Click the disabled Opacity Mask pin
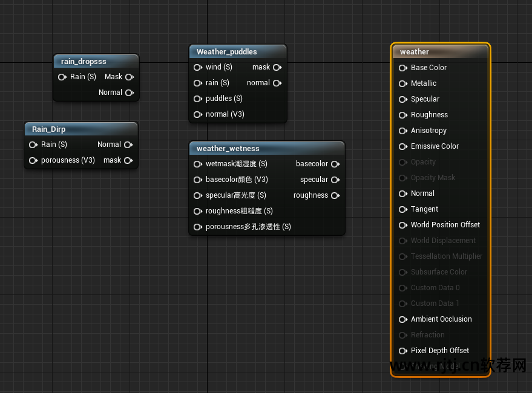The image size is (532, 393). (x=402, y=178)
